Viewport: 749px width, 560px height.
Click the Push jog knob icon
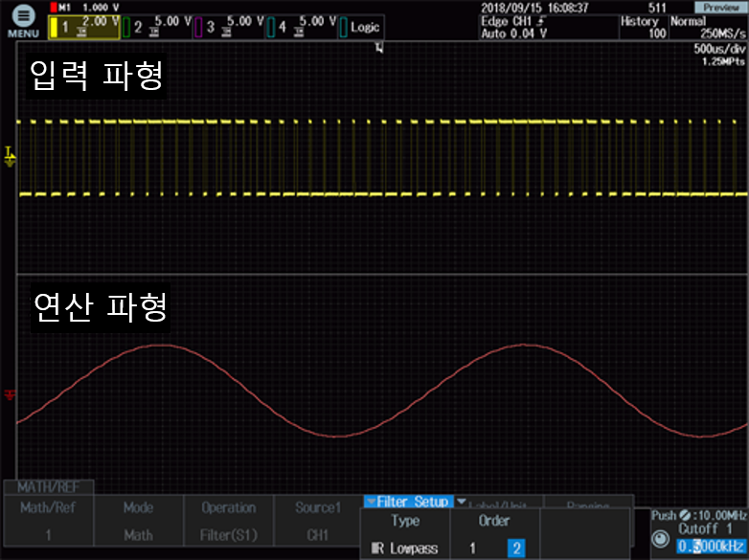[661, 539]
